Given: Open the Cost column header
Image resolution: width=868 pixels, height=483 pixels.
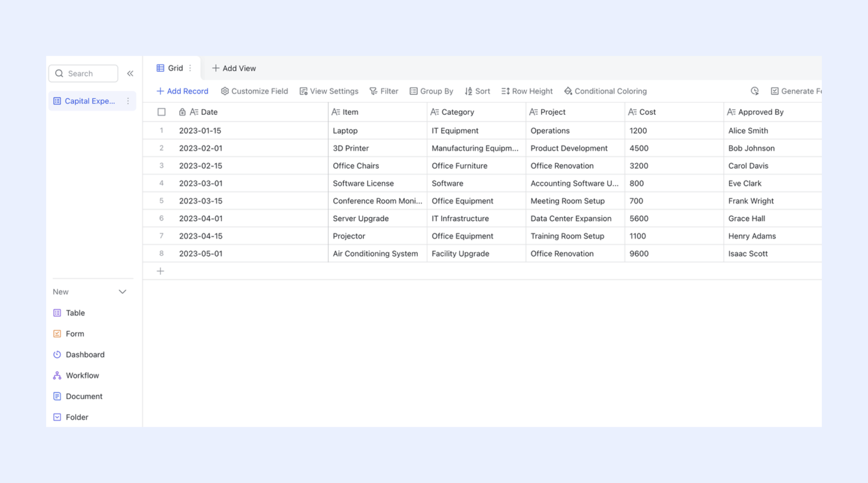Looking at the screenshot, I should (674, 112).
